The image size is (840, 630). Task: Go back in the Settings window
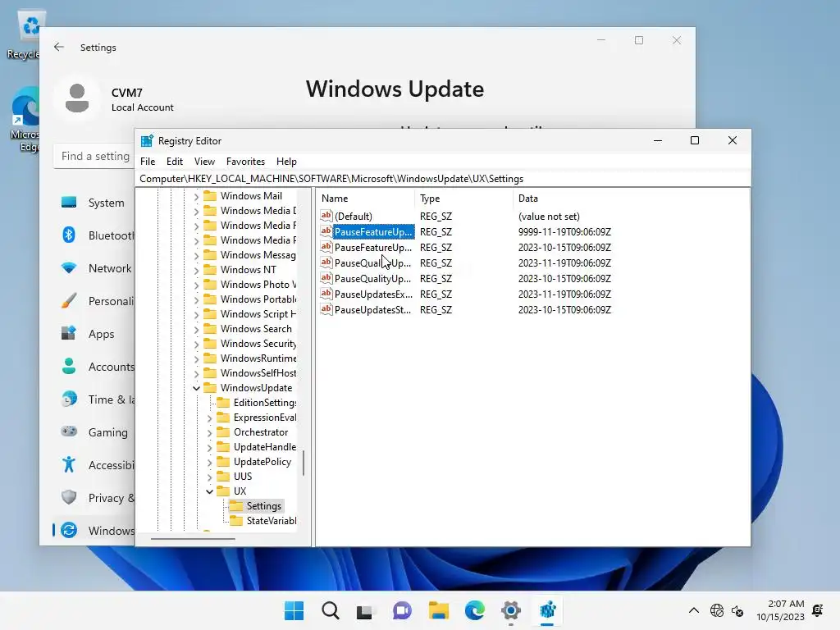click(59, 47)
